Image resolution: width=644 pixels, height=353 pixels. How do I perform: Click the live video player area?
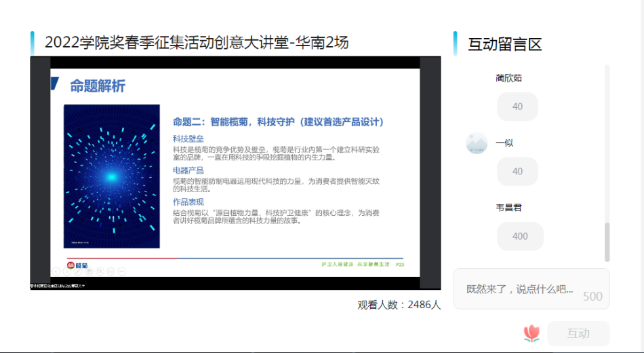coord(235,173)
